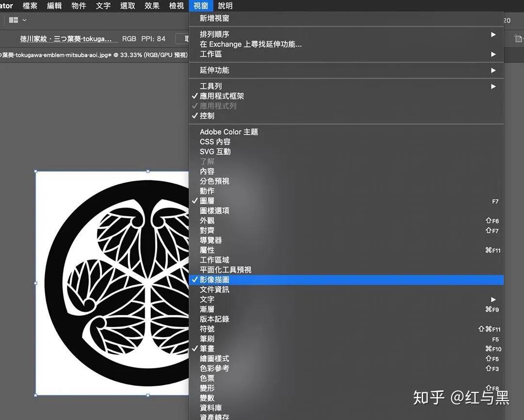This screenshot has height=420, width=524.
Task: Open the 筆刷 panel
Action: tap(346, 339)
